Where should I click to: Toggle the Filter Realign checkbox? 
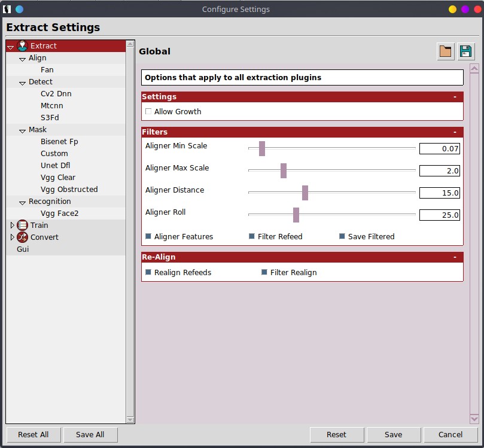(264, 272)
